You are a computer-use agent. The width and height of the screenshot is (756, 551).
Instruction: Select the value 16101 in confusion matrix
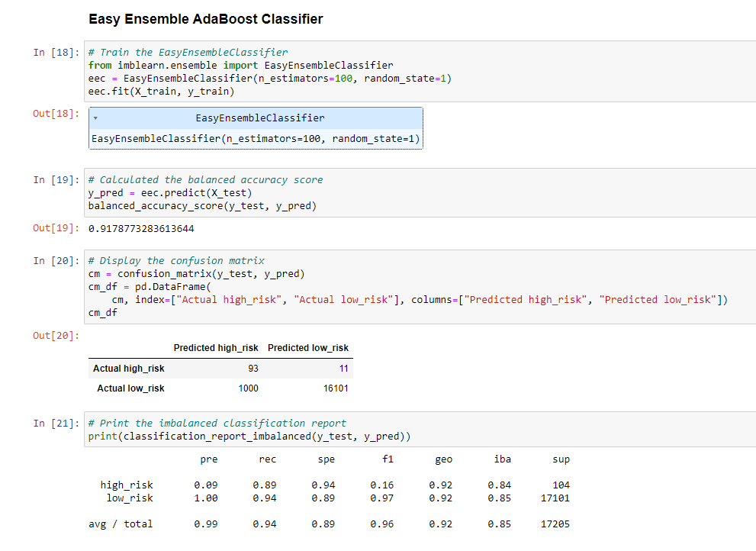coord(336,388)
